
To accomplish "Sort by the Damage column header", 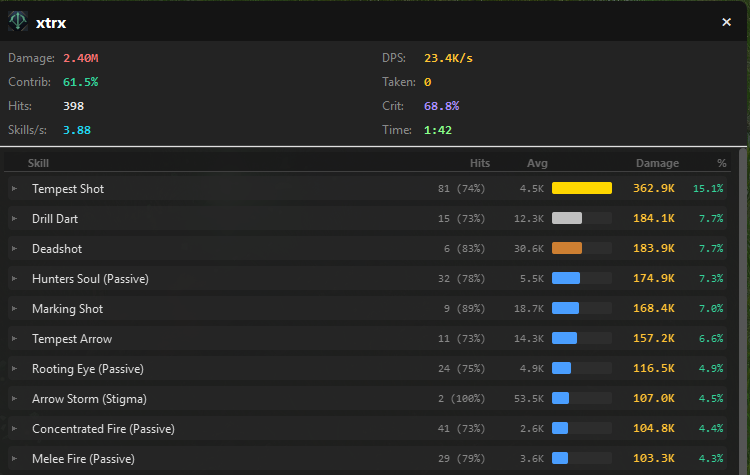I will coord(657,163).
